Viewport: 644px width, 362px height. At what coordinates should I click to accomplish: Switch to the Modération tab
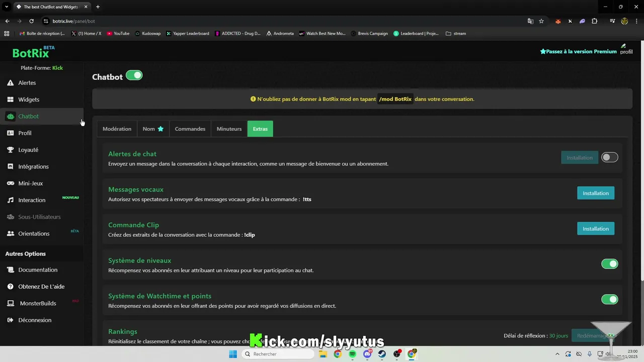click(117, 129)
